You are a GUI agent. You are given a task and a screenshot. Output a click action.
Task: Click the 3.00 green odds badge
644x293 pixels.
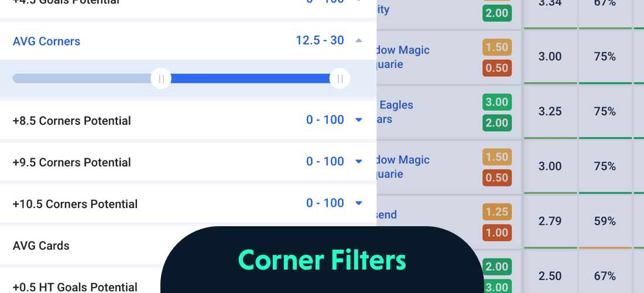click(497, 102)
